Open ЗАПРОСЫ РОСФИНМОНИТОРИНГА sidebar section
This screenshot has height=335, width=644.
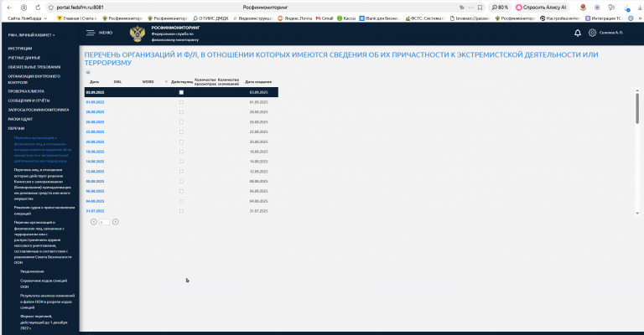tap(39, 110)
